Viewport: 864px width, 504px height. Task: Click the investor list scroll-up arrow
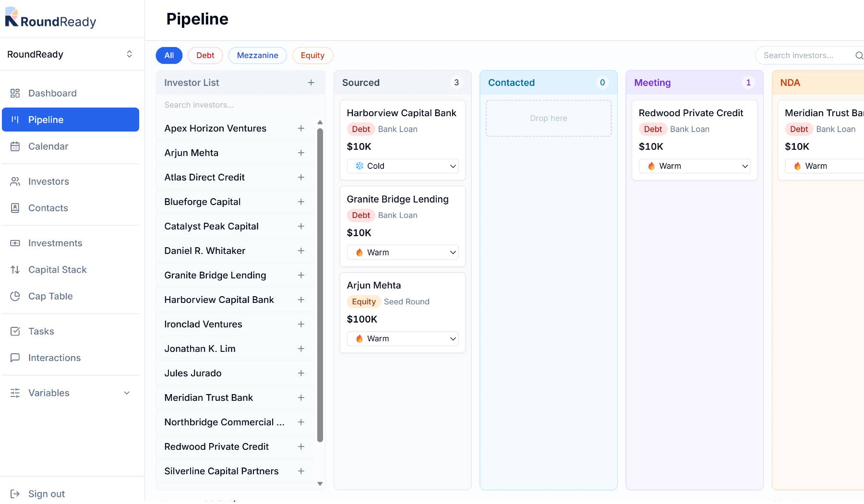(320, 122)
